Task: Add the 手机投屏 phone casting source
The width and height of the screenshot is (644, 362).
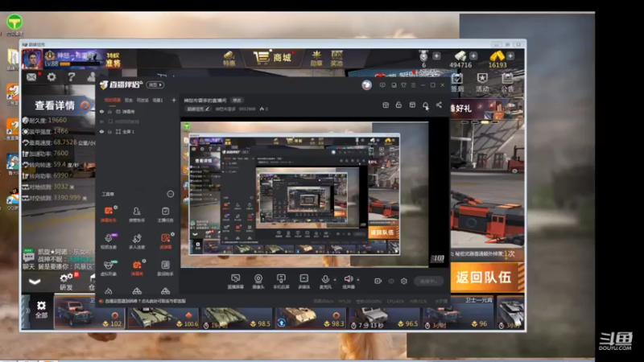Action: point(281,281)
